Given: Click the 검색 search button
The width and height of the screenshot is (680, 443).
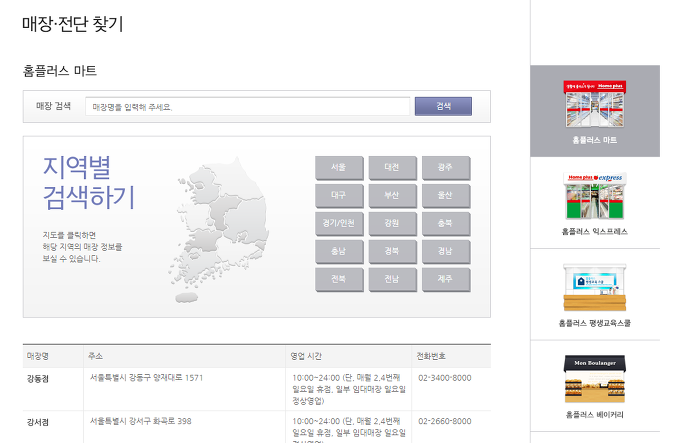Looking at the screenshot, I should click(x=443, y=106).
